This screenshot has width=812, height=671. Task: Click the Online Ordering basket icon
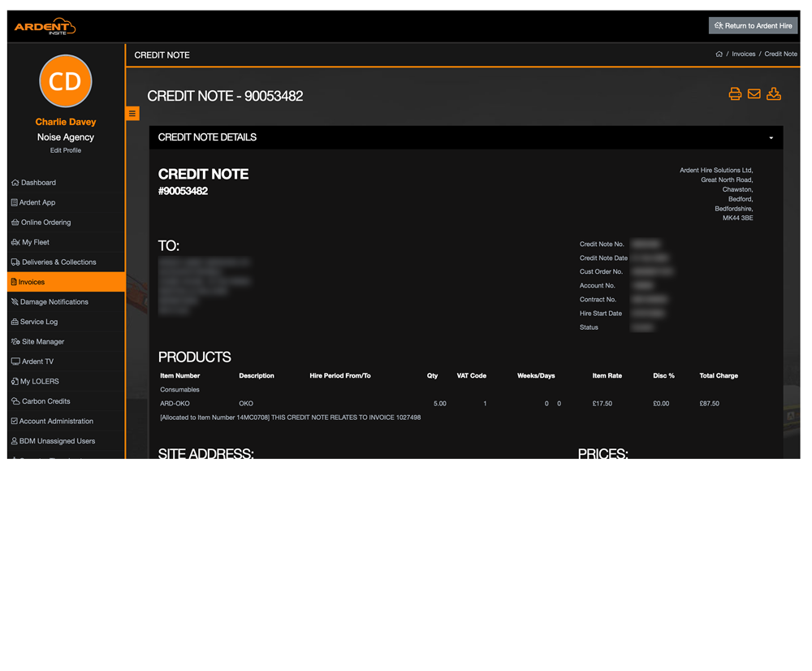15,223
